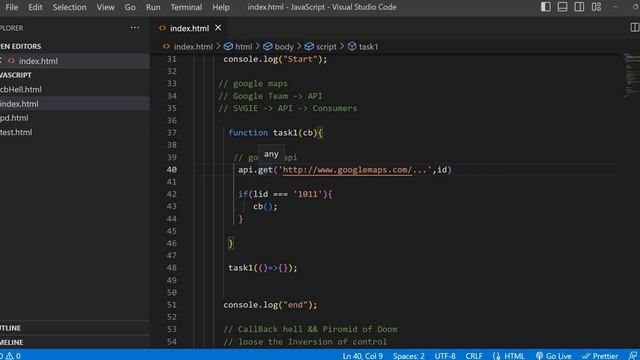
Task: Select index.html under Open Editors
Action: click(75, 61)
